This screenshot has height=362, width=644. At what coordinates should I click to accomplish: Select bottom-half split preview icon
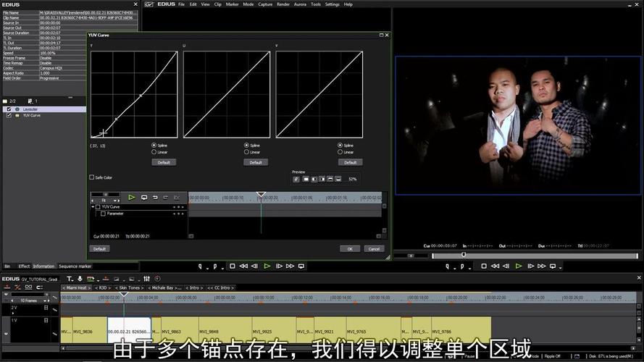pyautogui.click(x=338, y=179)
